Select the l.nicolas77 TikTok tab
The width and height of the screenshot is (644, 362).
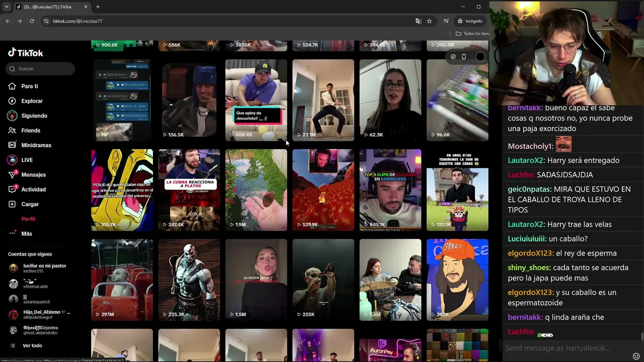click(x=52, y=7)
